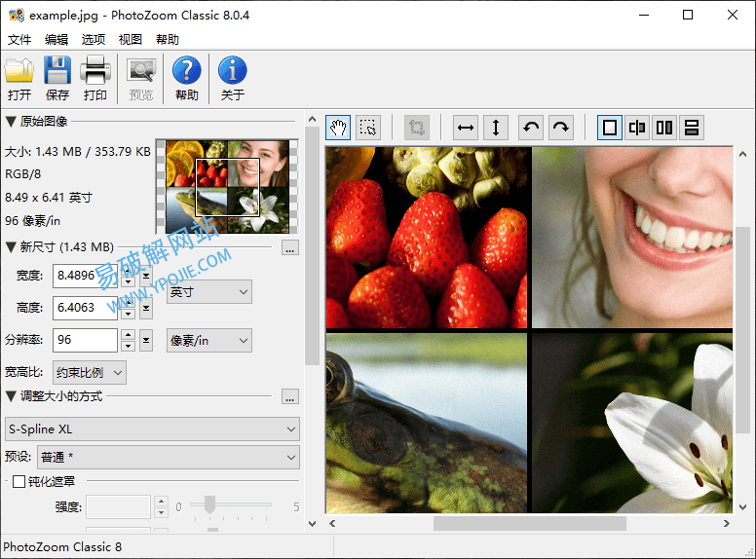The height and width of the screenshot is (559, 756).
Task: Open 帮助 help question-mark icon
Action: (x=187, y=78)
